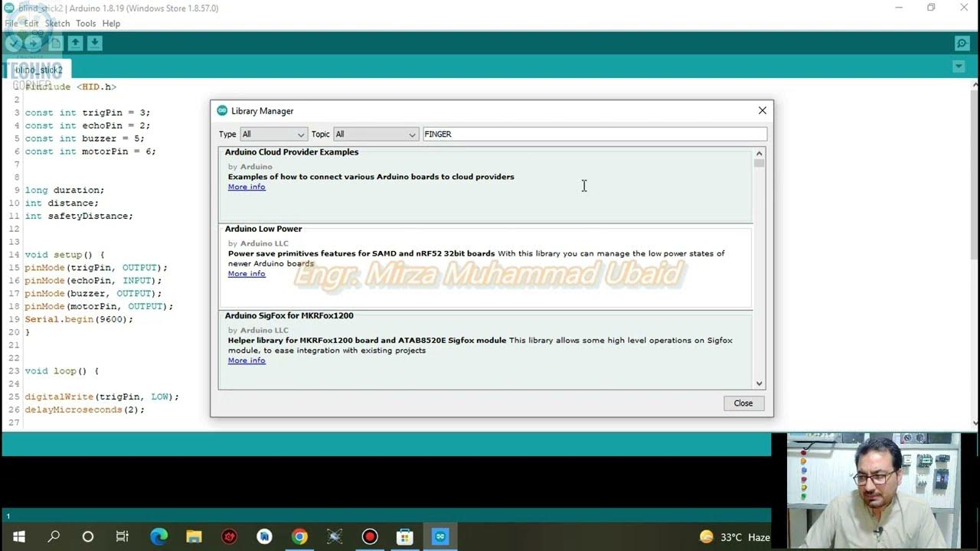
Task: Click code line 'Serial.begin(9600);'
Action: point(79,319)
